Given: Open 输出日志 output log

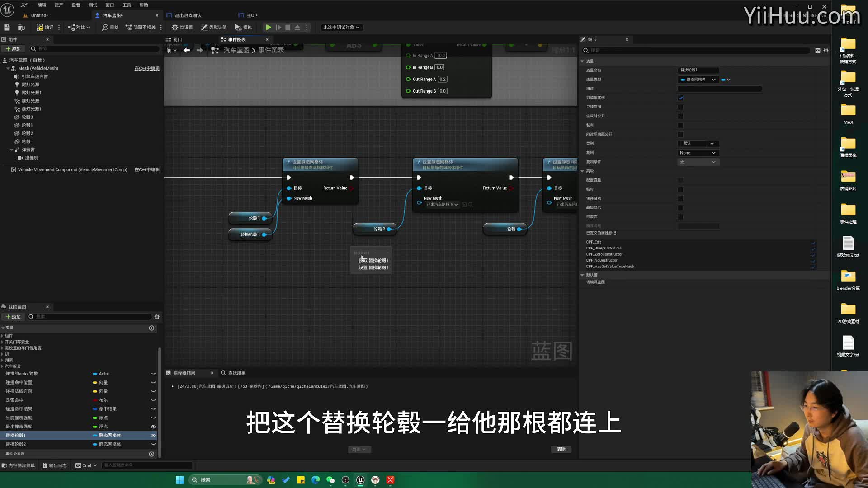Looking at the screenshot, I should (55, 465).
